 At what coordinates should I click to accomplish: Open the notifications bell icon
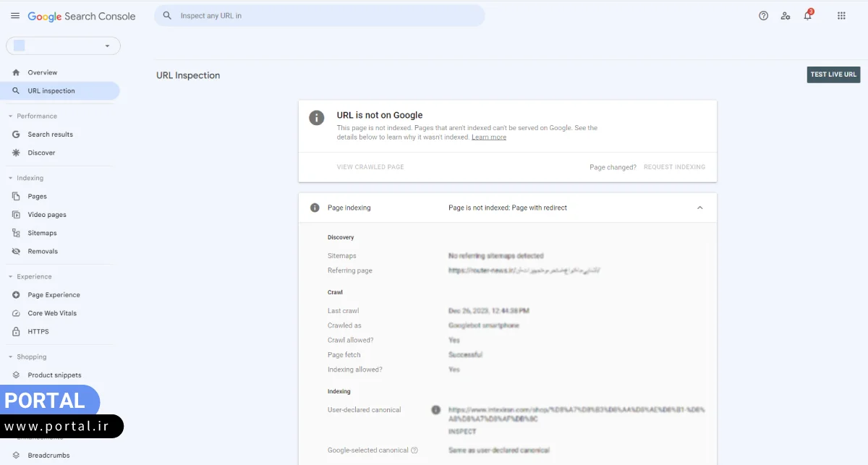pos(807,16)
